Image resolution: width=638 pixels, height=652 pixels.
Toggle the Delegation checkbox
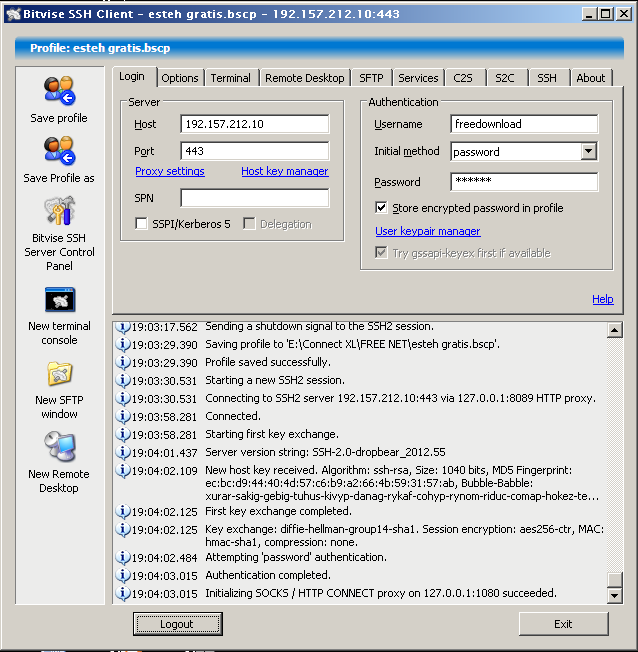point(249,224)
